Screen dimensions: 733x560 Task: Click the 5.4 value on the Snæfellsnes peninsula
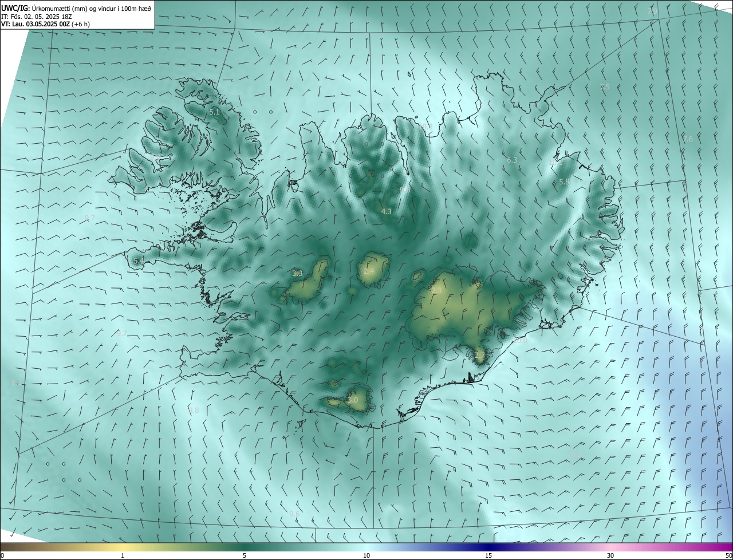pos(139,261)
